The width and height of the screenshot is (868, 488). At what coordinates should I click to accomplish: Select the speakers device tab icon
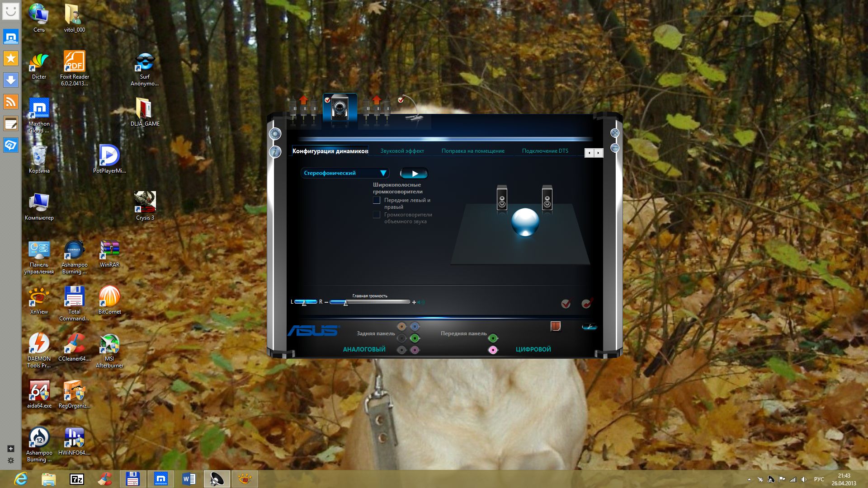(x=340, y=108)
